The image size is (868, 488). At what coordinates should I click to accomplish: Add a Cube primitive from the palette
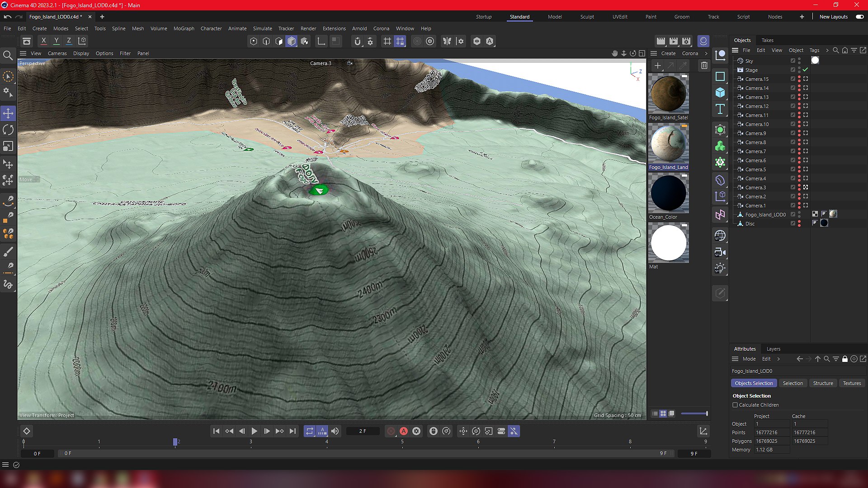tap(720, 93)
